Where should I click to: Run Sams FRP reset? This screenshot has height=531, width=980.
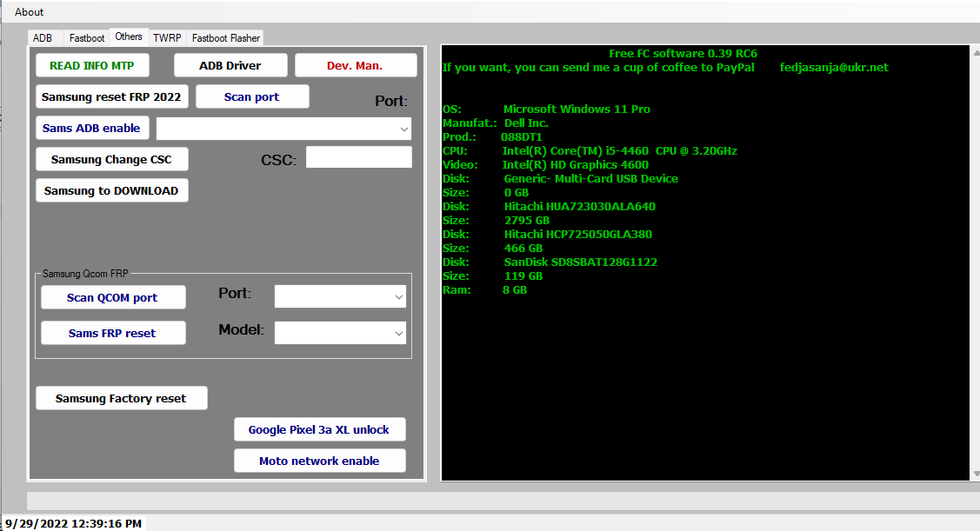(x=113, y=332)
